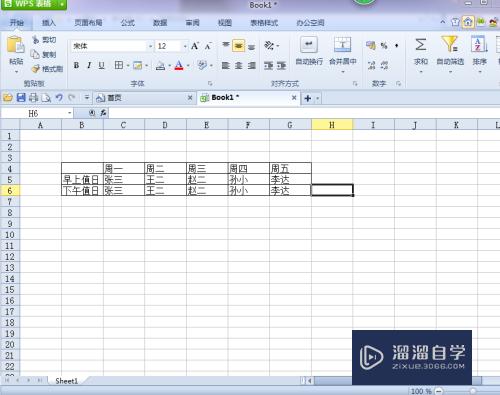Click the Sort (排序) A-Z icon
Screen dimensions: 500x395
click(479, 44)
